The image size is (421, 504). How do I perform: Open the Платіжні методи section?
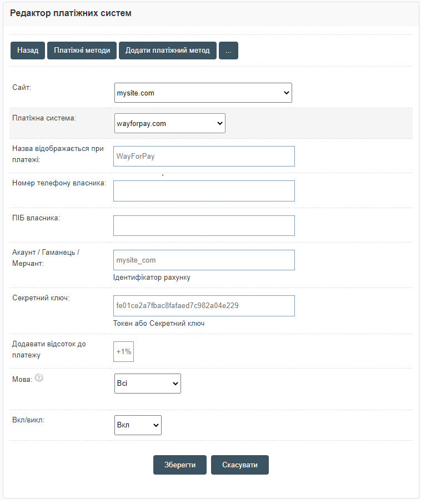82,51
